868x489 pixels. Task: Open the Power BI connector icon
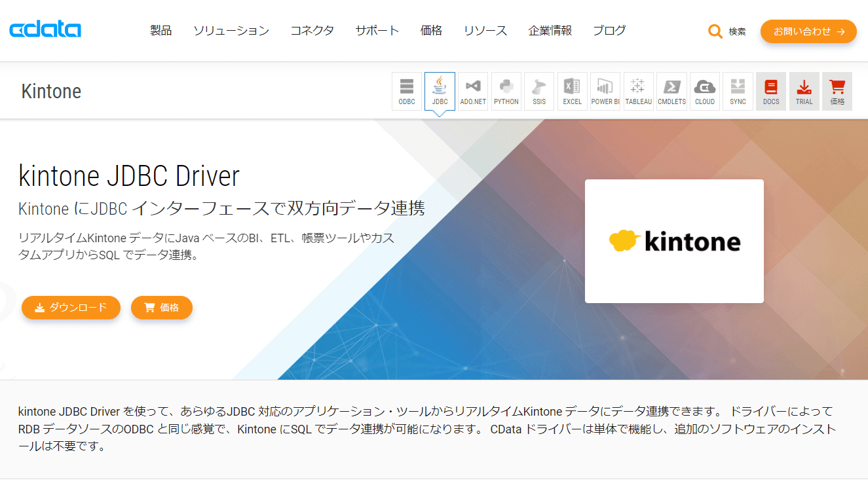pos(605,91)
